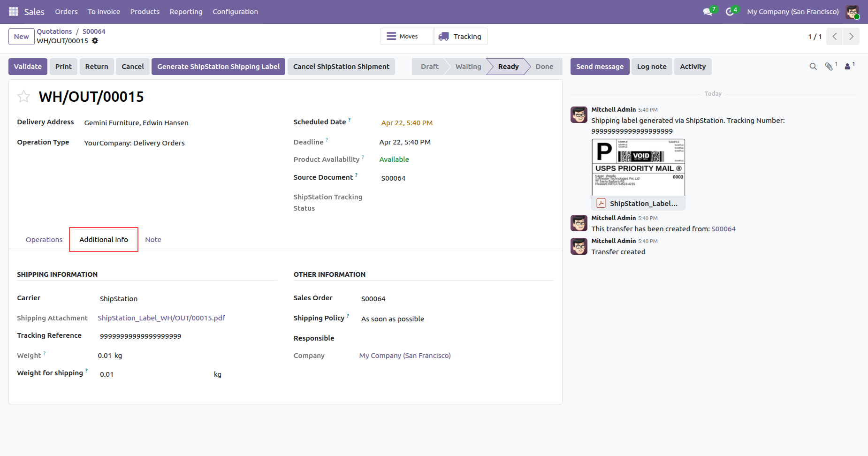Open the Orders menu
The image size is (868, 456).
[66, 12]
